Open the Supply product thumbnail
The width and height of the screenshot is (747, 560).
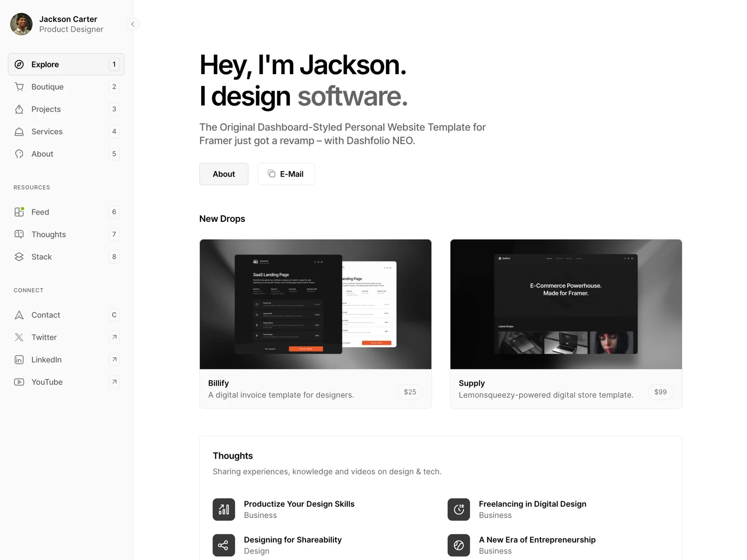[566, 304]
